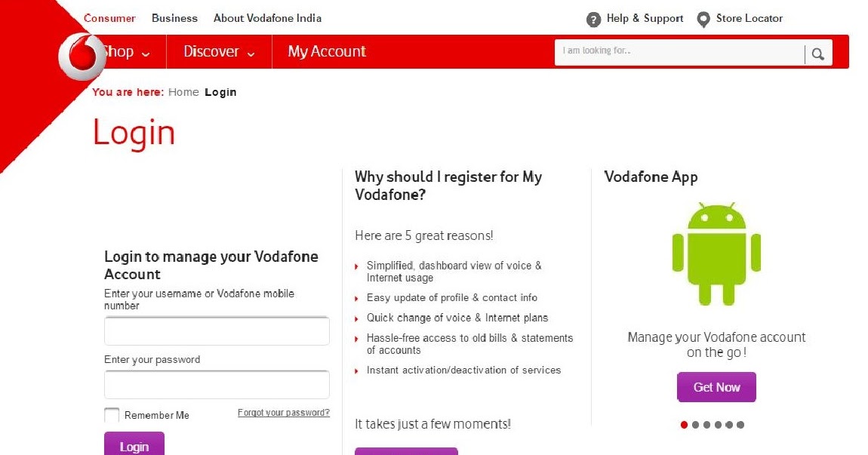Screen dimensions: 868x455
Task: Open the Forgot your password link
Action: (284, 413)
